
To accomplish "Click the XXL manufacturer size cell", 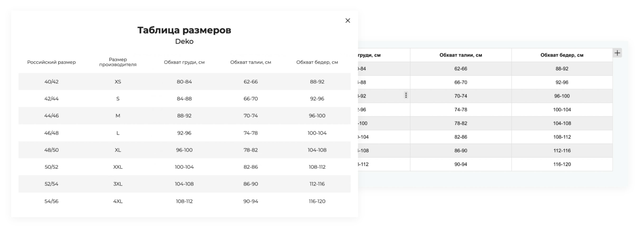I will pos(118,167).
